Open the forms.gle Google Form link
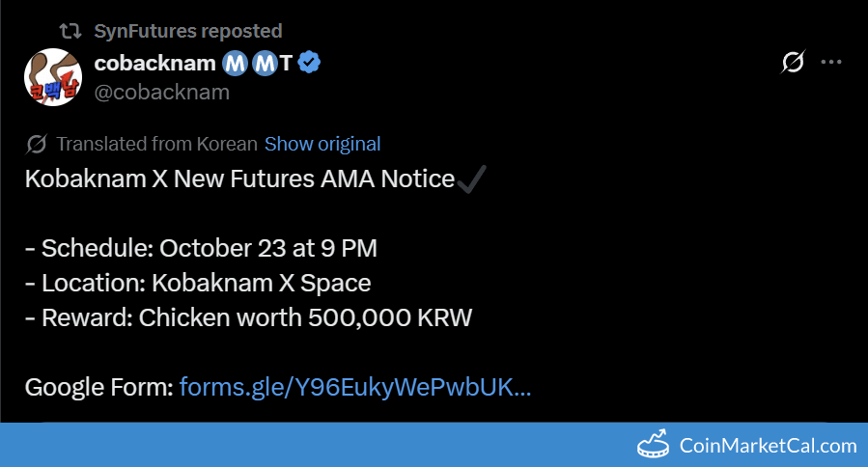The image size is (868, 467). (354, 387)
